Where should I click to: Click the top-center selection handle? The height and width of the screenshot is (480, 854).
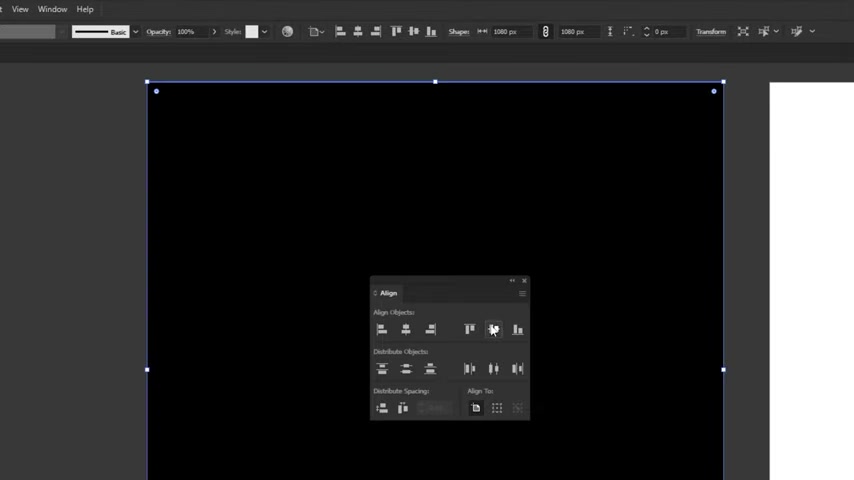pyautogui.click(x=435, y=82)
